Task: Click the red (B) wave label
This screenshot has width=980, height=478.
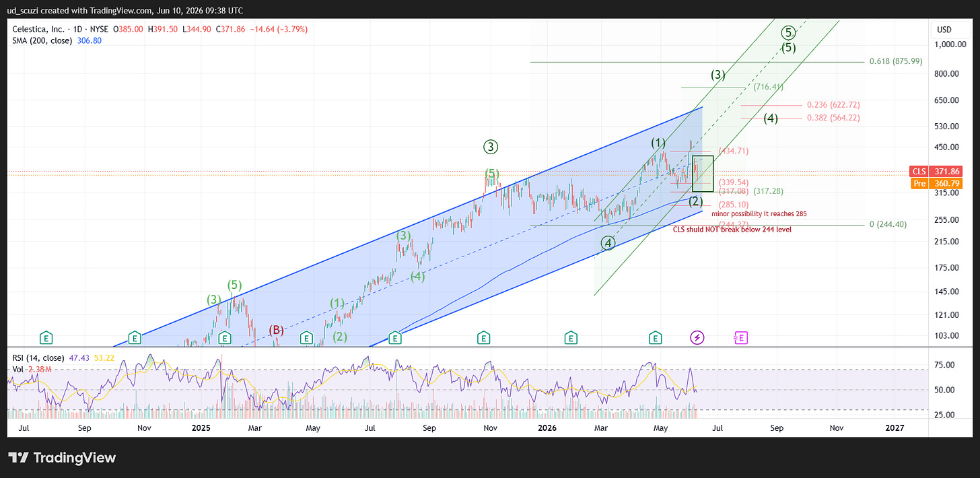Action: point(277,330)
